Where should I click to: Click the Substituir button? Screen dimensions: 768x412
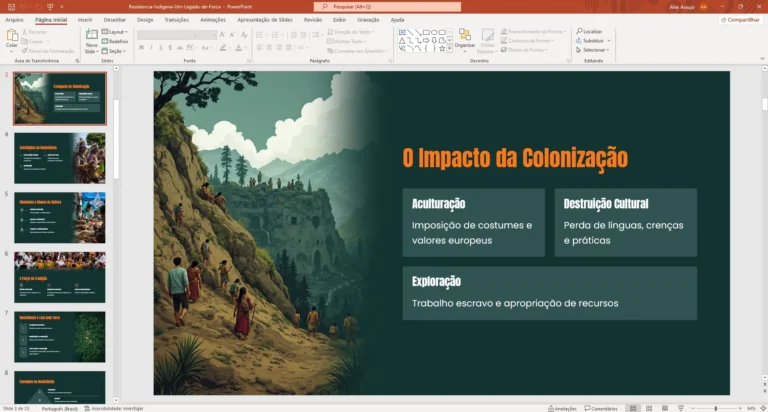590,41
